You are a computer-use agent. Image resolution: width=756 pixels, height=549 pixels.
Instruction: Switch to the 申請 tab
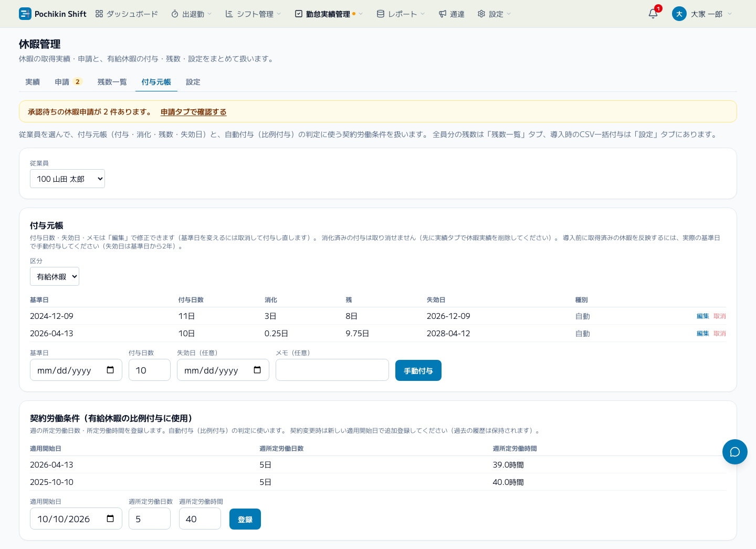68,82
